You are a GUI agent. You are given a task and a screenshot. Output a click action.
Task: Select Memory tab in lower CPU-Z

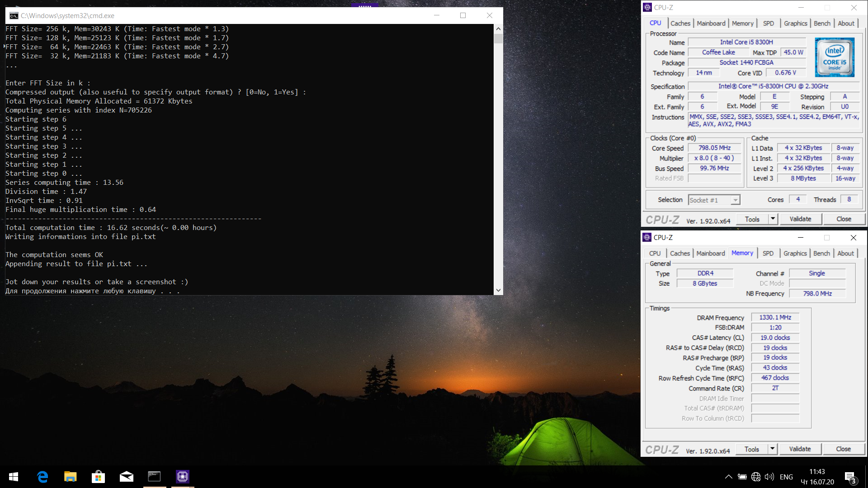(x=742, y=253)
